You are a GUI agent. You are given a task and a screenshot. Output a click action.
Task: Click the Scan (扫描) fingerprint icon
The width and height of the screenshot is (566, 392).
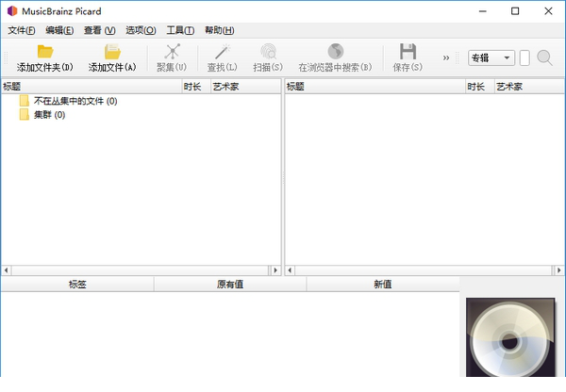pyautogui.click(x=268, y=52)
